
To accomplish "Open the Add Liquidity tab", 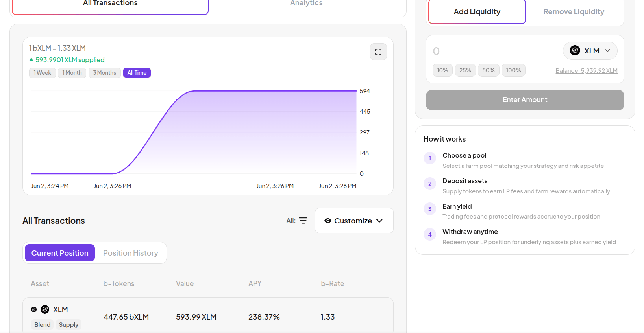I will pyautogui.click(x=477, y=12).
